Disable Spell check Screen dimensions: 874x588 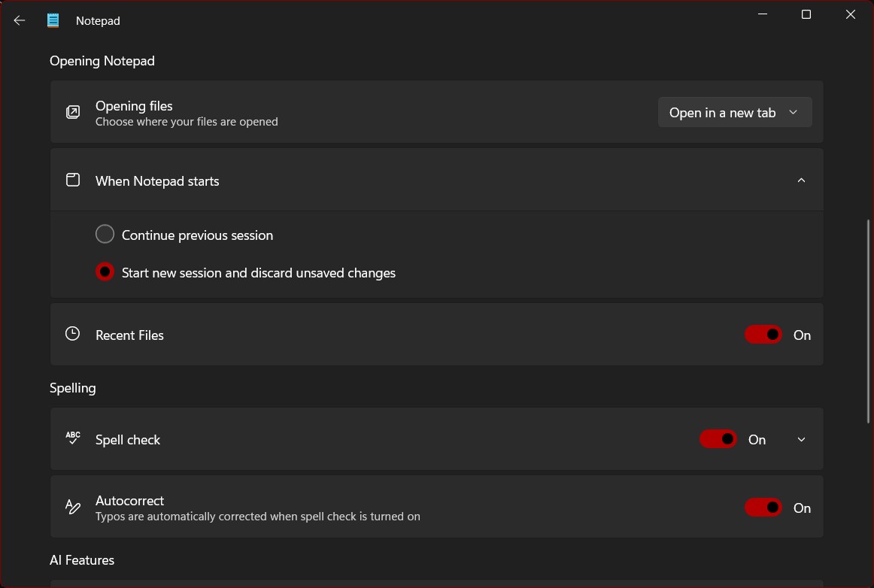718,439
